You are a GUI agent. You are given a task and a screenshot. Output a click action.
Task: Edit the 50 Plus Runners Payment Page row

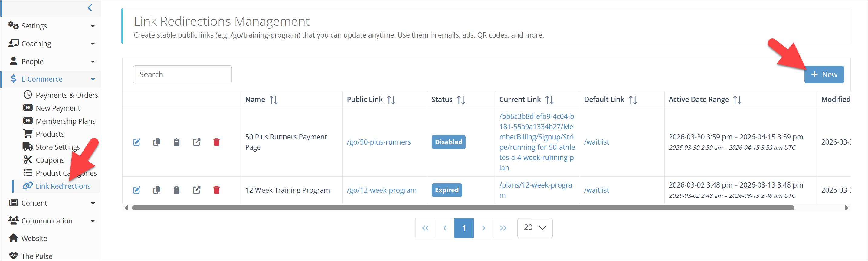point(136,142)
